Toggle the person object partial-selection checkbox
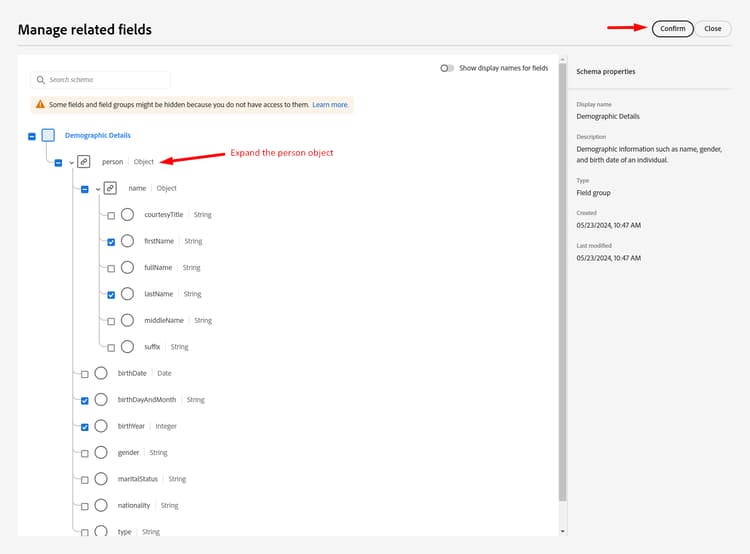The height and width of the screenshot is (554, 750). (x=58, y=163)
